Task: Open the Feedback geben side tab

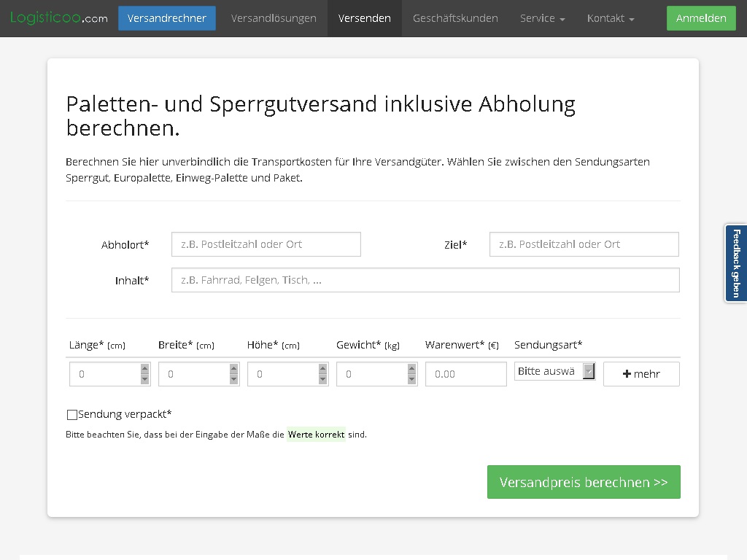Action: [x=735, y=263]
